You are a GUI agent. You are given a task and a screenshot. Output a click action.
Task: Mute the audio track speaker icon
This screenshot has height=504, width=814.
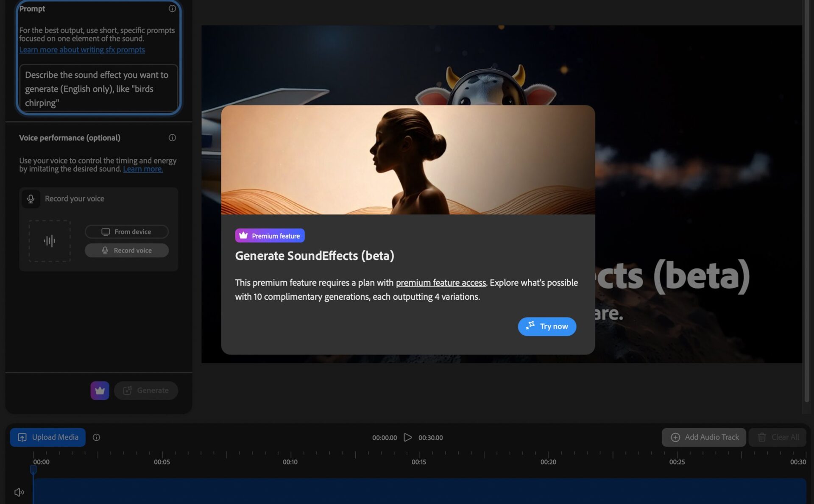tap(19, 492)
